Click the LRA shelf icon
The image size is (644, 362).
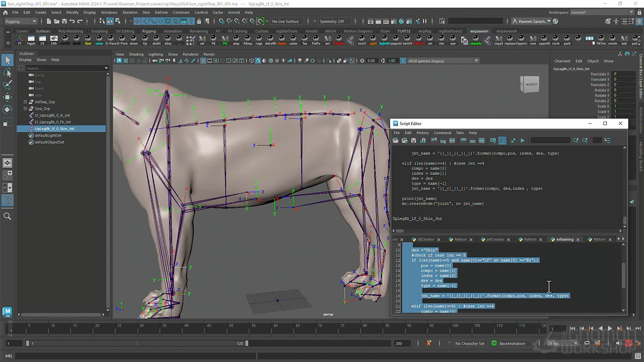pos(54,40)
